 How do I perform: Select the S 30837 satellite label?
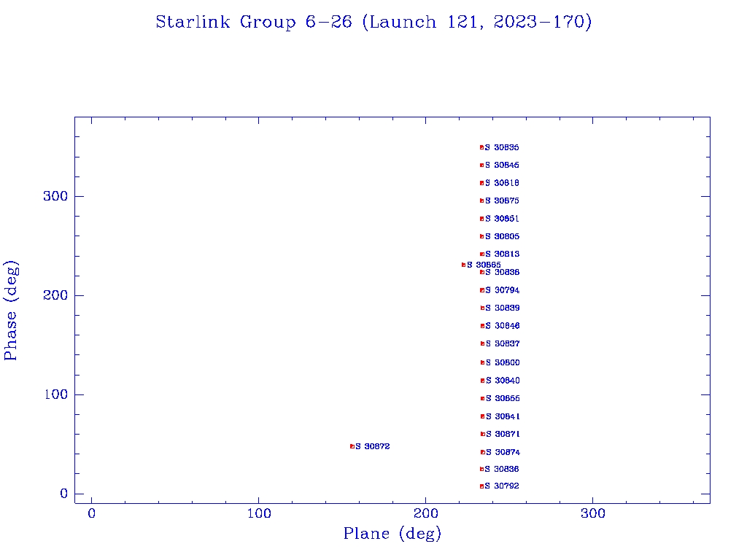(503, 344)
